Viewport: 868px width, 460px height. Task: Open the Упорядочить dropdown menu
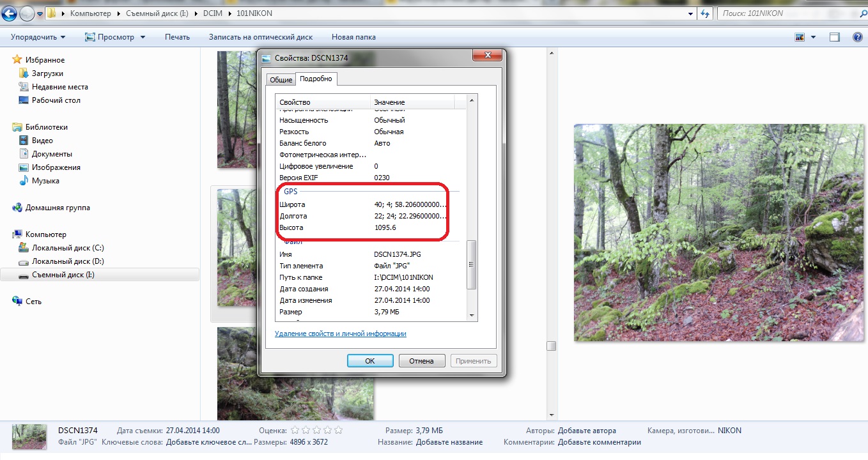pyautogui.click(x=38, y=37)
